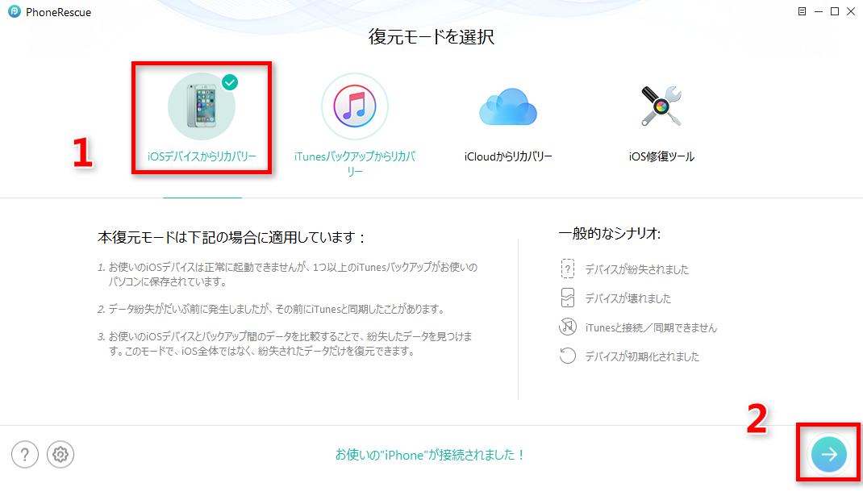Click the 本復元モードは下記の場合に適用しています heading
Viewport: 863px width, 504px height.
coord(231,237)
